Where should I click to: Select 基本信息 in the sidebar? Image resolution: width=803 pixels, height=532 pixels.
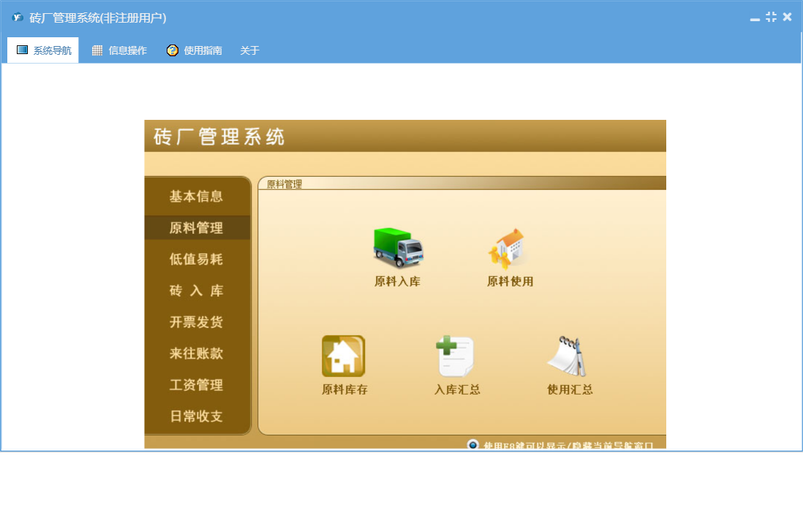point(197,197)
